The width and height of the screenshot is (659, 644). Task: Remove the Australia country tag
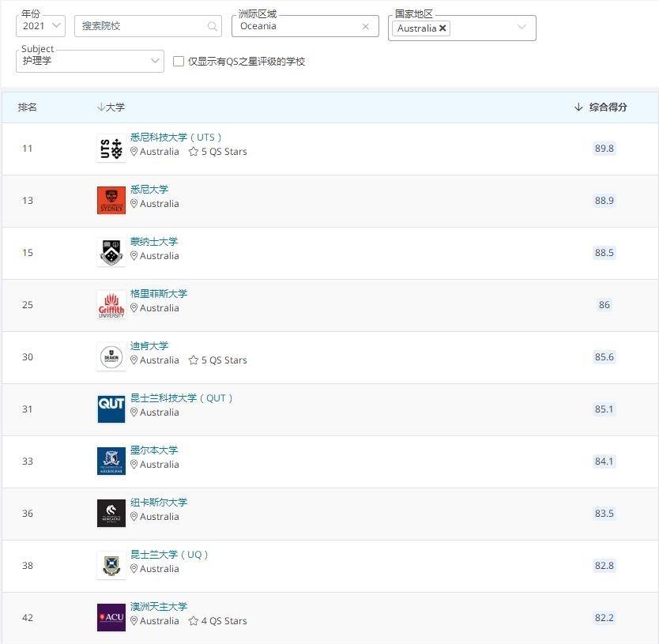[443, 28]
